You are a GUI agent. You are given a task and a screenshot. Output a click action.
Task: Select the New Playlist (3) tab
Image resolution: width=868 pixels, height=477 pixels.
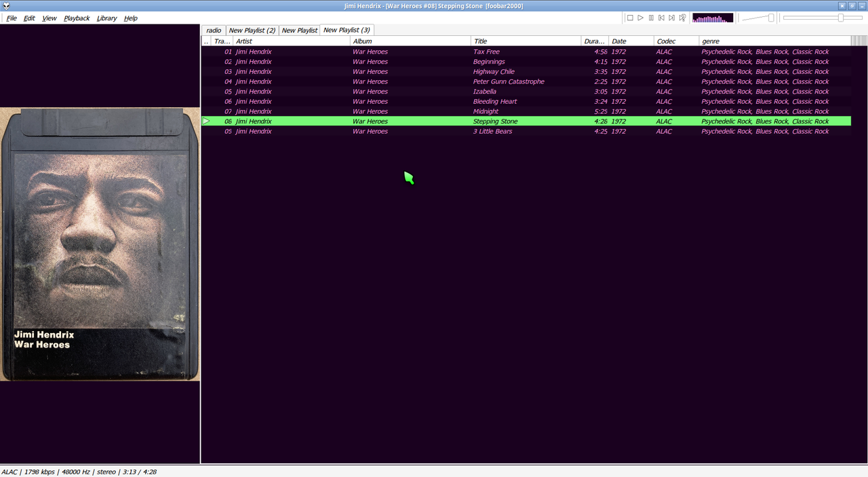tap(347, 30)
